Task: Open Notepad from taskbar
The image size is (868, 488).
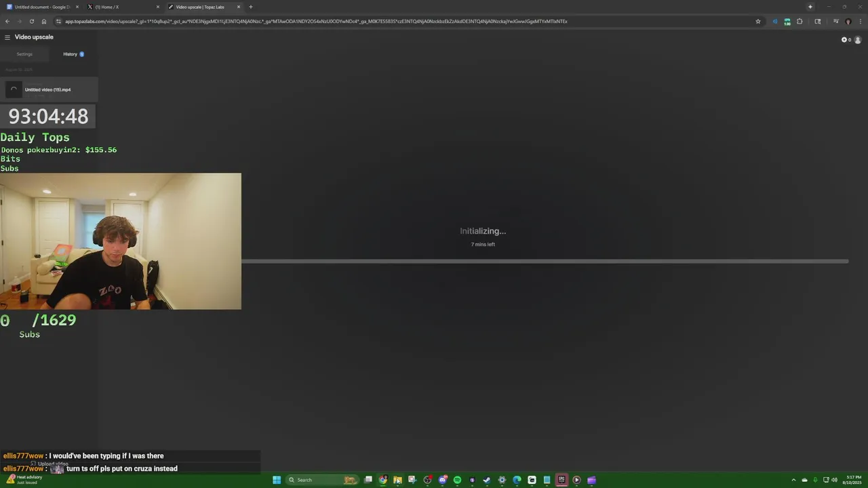Action: click(547, 480)
